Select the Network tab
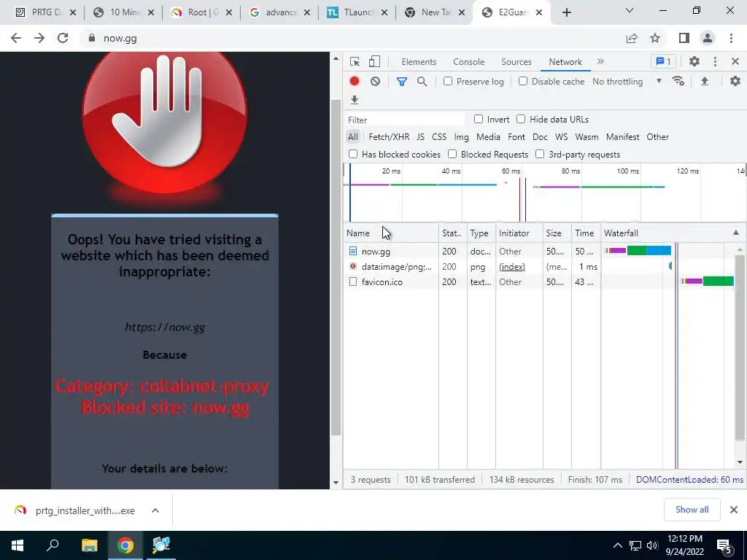 point(565,62)
